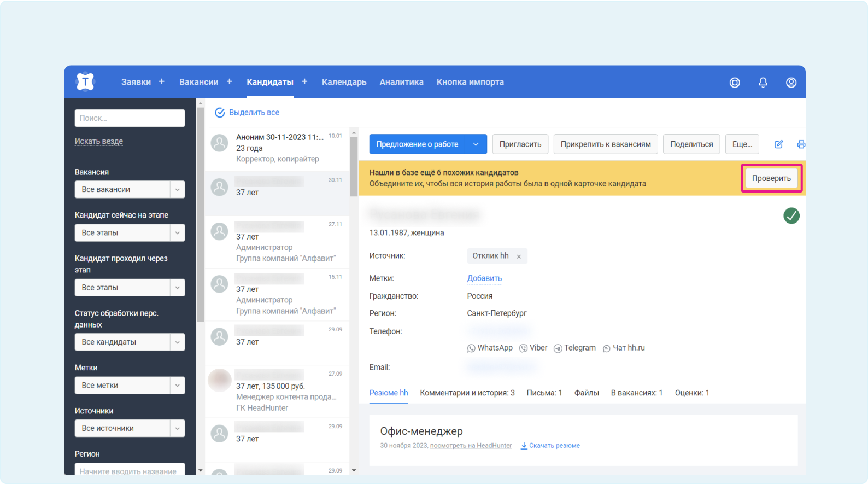Screen dimensions: 868x484
Task: Select Менеджер контента candidate row
Action: point(277,391)
